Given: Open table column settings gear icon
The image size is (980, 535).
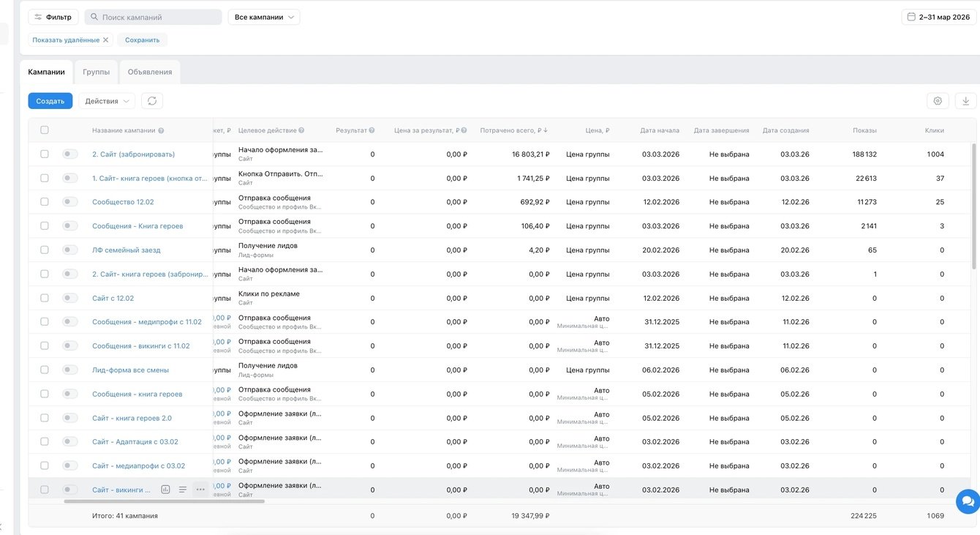Looking at the screenshot, I should pyautogui.click(x=938, y=101).
